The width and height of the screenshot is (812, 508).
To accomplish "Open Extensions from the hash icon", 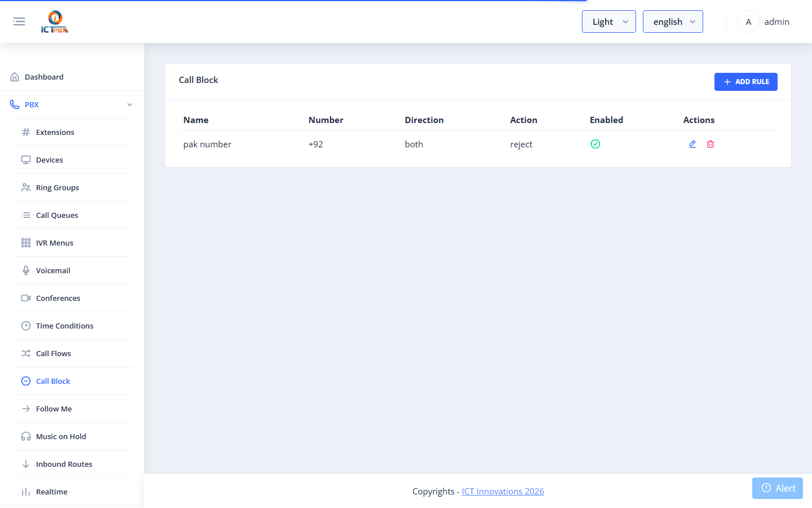I will pos(26,132).
